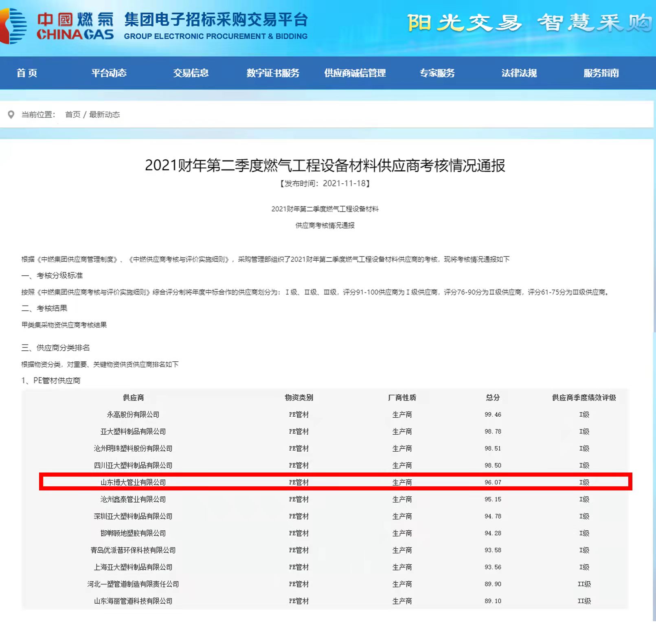Click the China Gas logo
The image size is (656, 644).
point(57,26)
